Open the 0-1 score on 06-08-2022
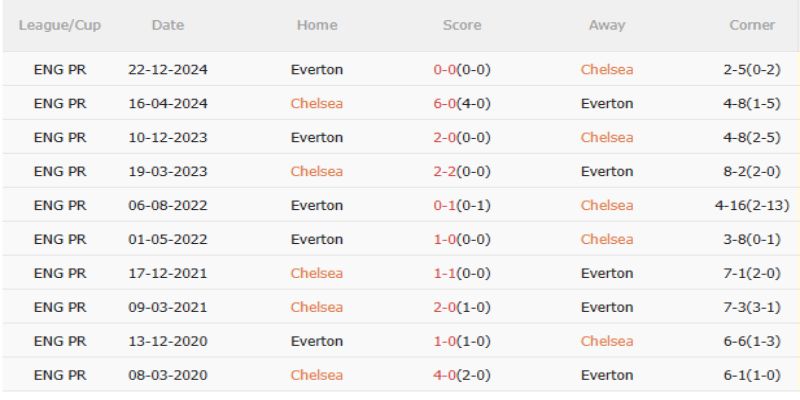 click(x=444, y=206)
